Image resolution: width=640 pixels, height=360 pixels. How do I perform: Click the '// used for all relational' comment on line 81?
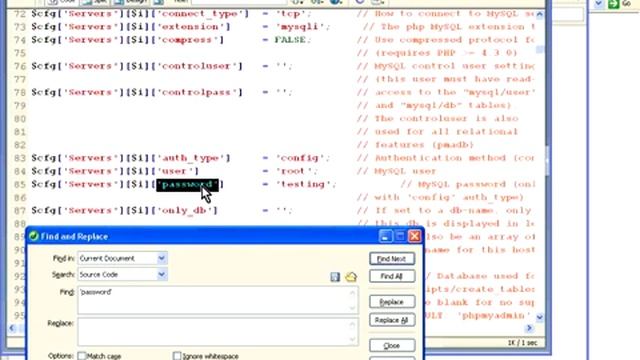(x=438, y=132)
